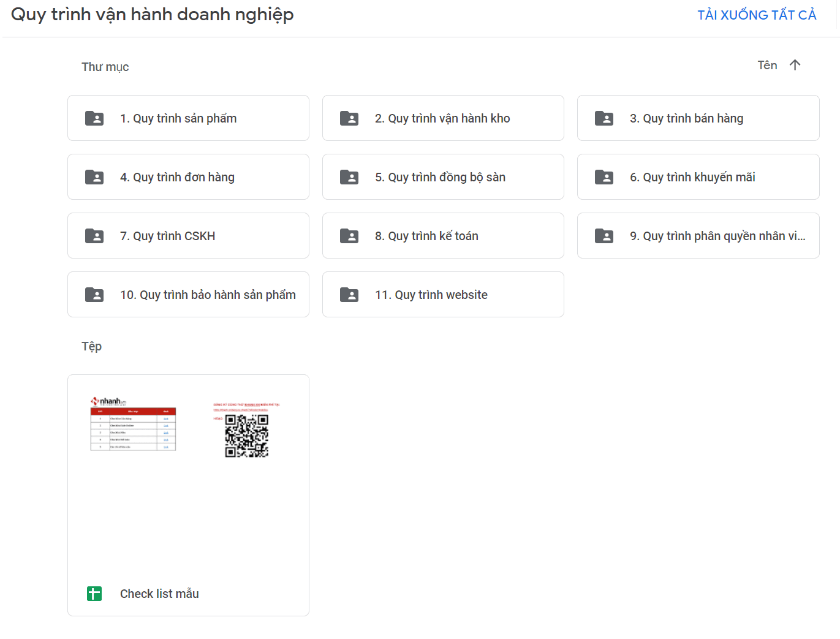Click folder icon beside 8. Quy trình kế toán

pos(349,236)
